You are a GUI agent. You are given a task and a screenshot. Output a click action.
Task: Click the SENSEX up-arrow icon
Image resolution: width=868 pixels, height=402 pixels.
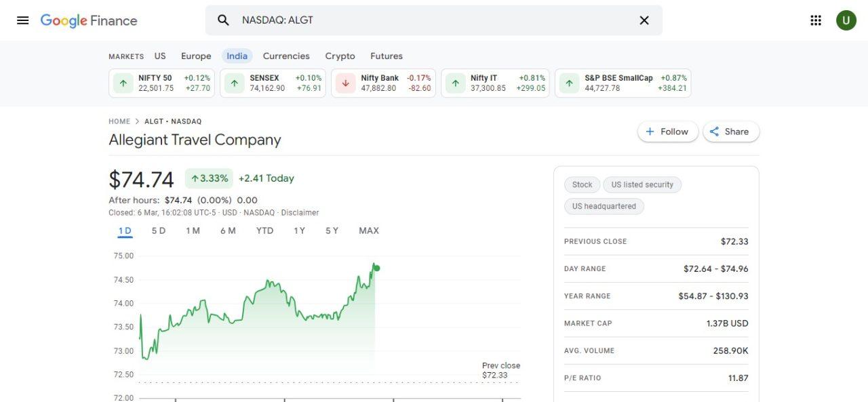pyautogui.click(x=234, y=83)
